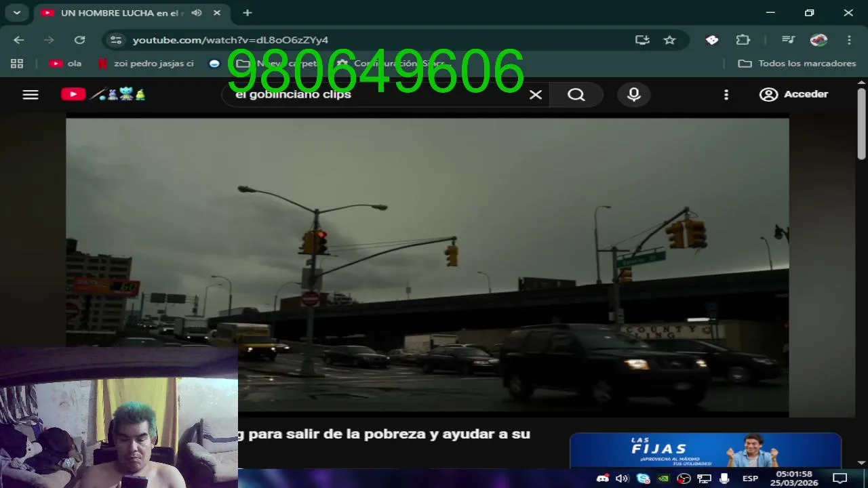The width and height of the screenshot is (868, 488).
Task: Open the Chrome profile avatar
Action: click(x=818, y=40)
